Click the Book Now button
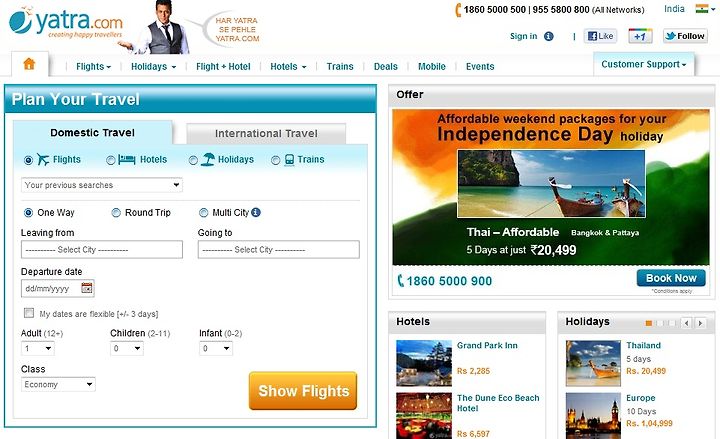720x439 pixels. pyautogui.click(x=671, y=278)
